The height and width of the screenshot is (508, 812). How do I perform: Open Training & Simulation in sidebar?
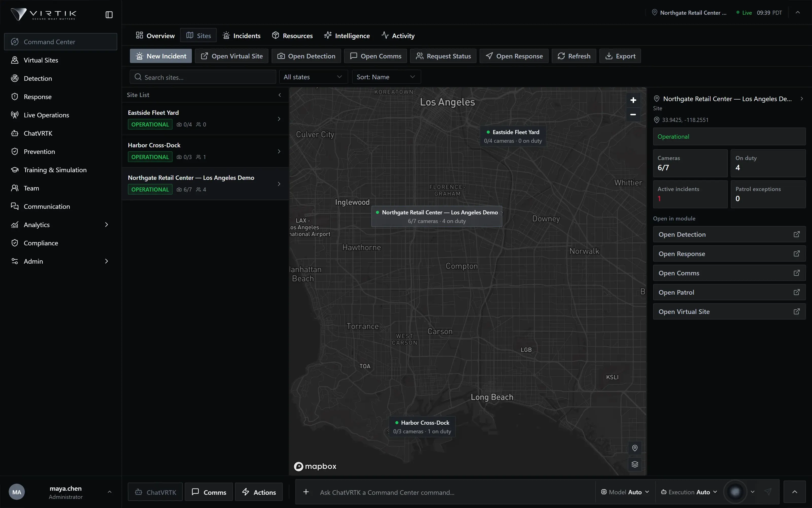click(60, 170)
